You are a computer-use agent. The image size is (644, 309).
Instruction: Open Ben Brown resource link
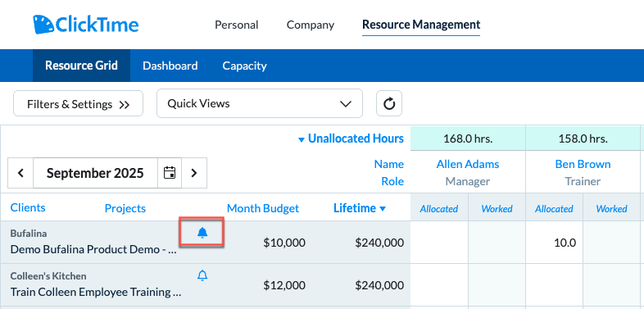pos(583,165)
